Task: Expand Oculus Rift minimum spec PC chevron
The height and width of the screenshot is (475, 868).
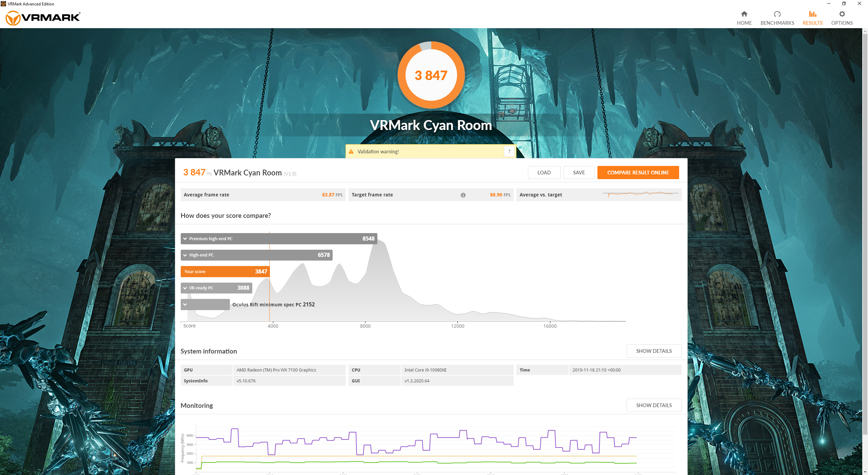Action: click(185, 305)
